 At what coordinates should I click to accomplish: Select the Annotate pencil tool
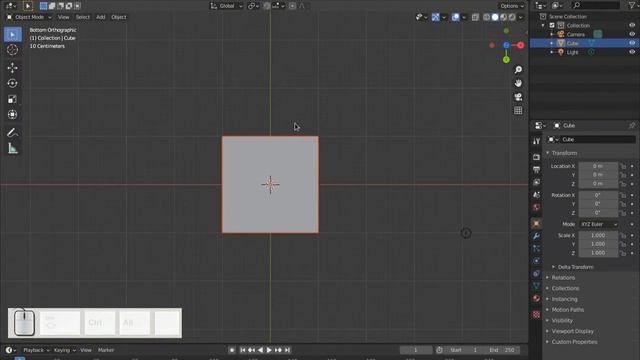click(x=13, y=133)
